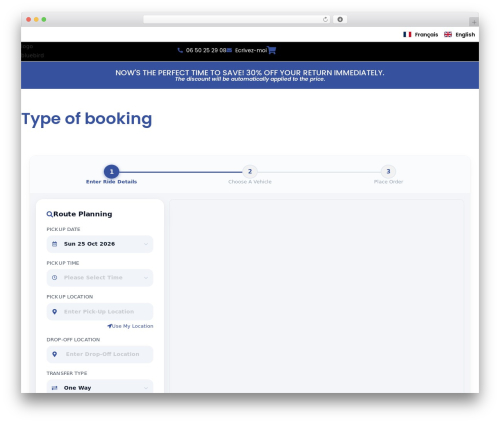Image resolution: width=500 pixels, height=423 pixels.
Task: Click the Type of booking heading
Action: (x=87, y=119)
